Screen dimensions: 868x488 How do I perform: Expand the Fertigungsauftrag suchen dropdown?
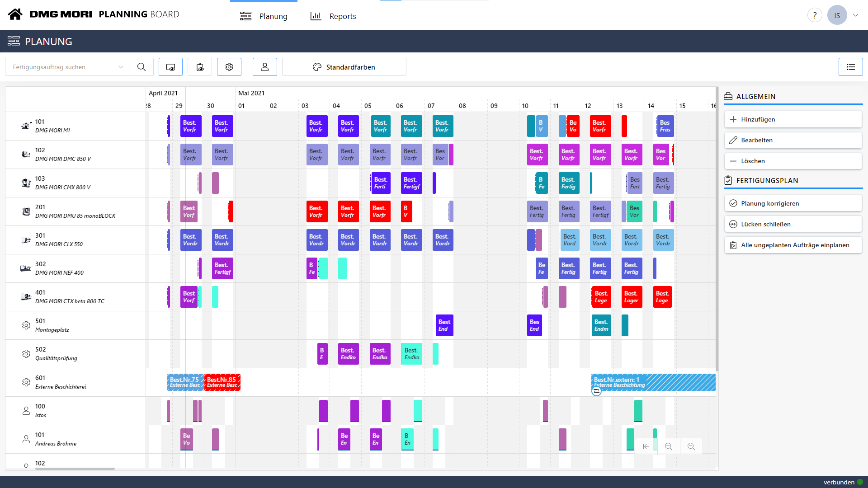click(121, 67)
